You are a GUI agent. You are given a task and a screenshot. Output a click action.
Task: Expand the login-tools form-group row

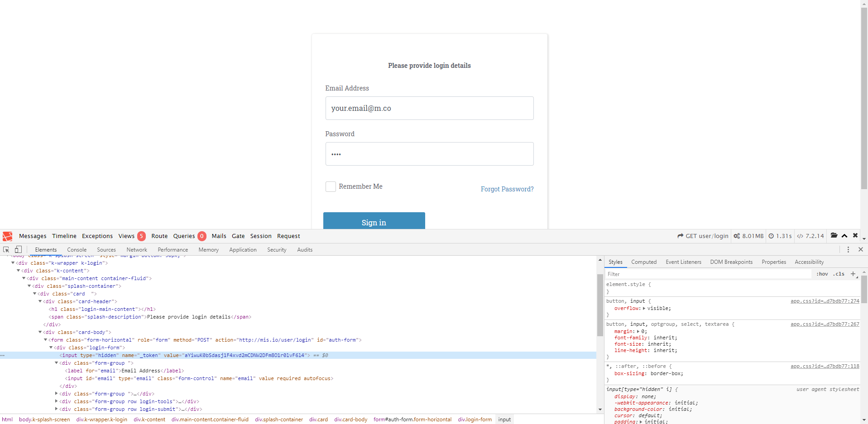57,401
